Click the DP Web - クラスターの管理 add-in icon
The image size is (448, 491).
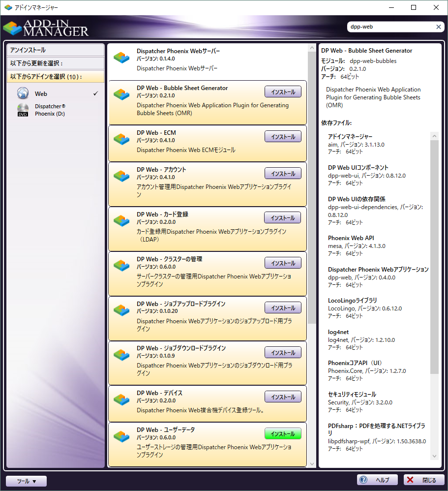tap(121, 266)
